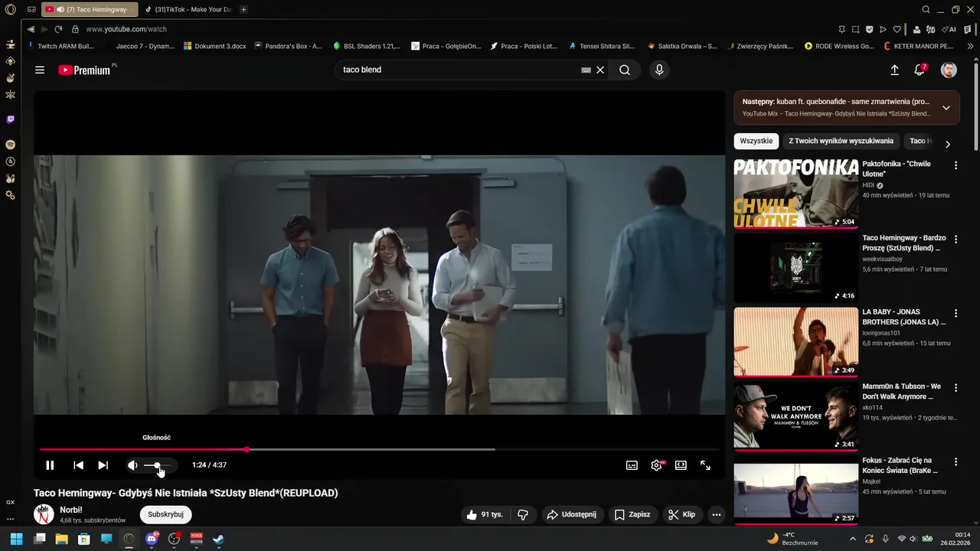Viewport: 980px width, 551px height.
Task: Open a new browser tab with plus
Action: [243, 9]
